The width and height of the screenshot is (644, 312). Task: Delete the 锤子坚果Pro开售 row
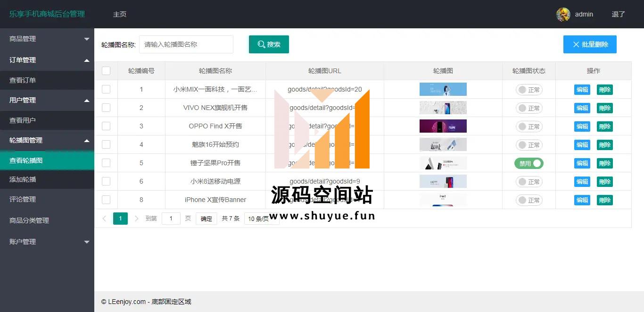point(605,163)
